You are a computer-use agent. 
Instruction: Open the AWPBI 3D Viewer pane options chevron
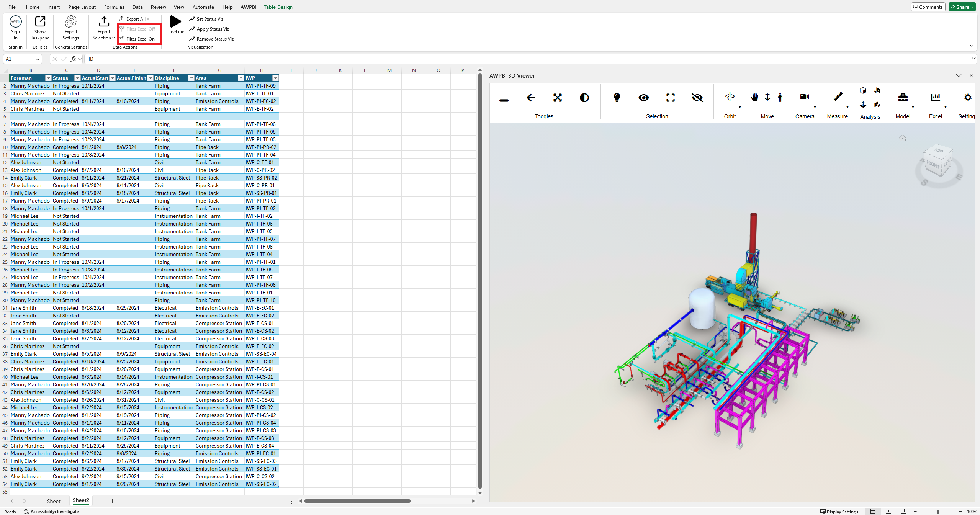click(x=959, y=76)
